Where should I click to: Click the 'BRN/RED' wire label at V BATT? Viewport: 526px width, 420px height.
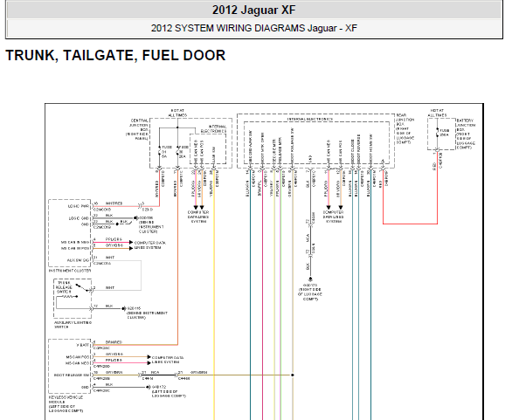(x=114, y=342)
